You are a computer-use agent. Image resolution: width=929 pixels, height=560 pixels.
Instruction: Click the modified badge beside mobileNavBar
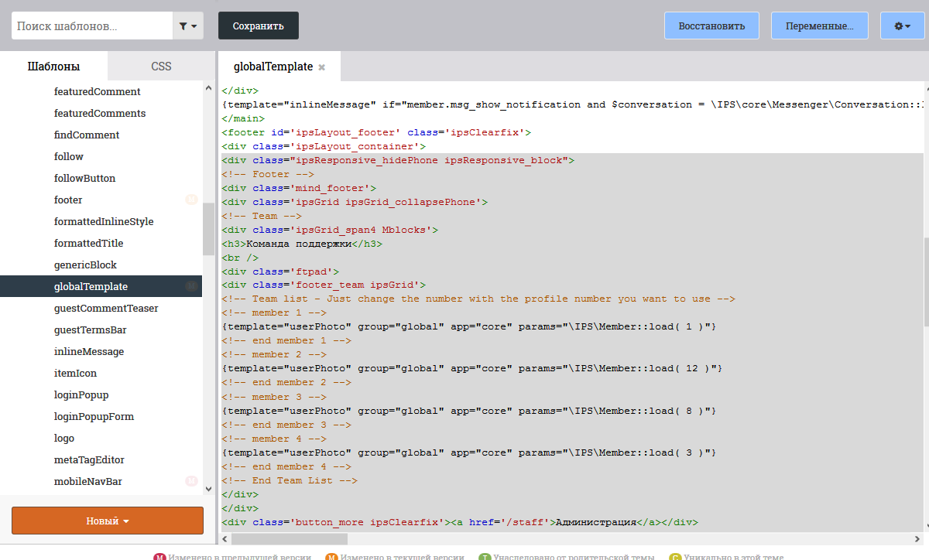(191, 481)
